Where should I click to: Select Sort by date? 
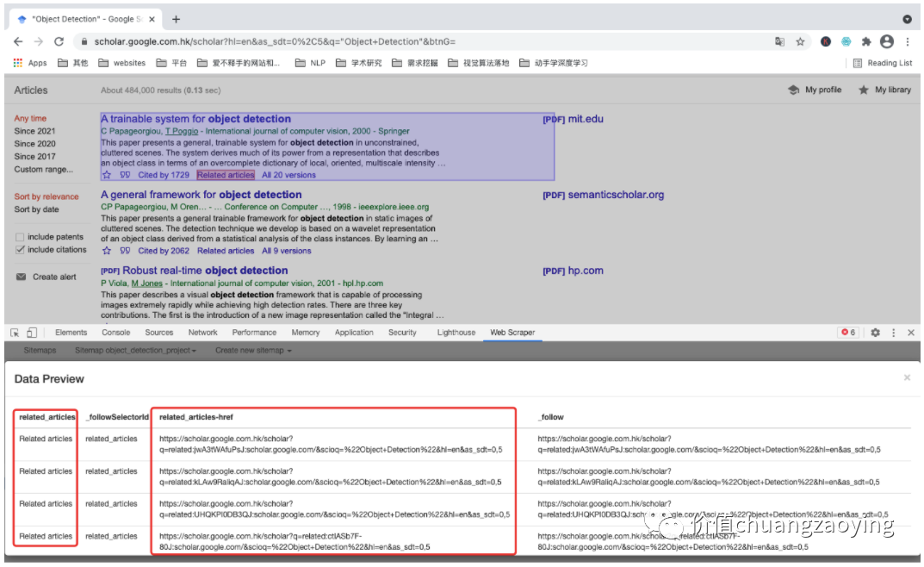pyautogui.click(x=36, y=210)
